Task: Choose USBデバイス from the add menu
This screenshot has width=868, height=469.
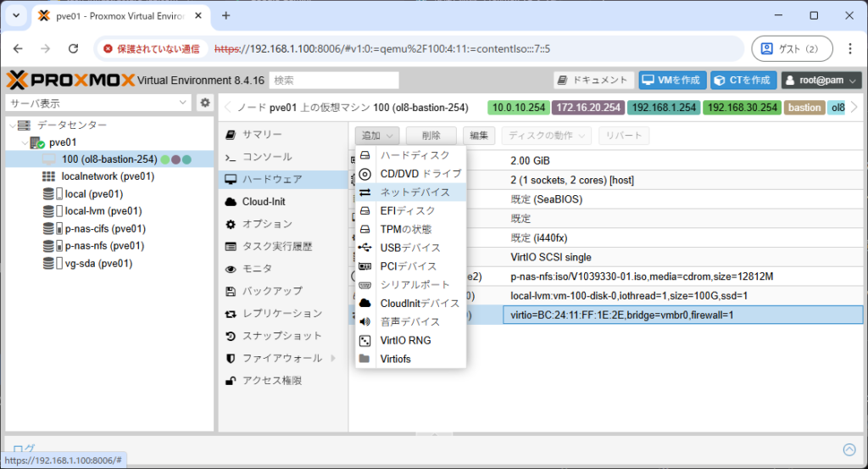Action: [x=411, y=248]
